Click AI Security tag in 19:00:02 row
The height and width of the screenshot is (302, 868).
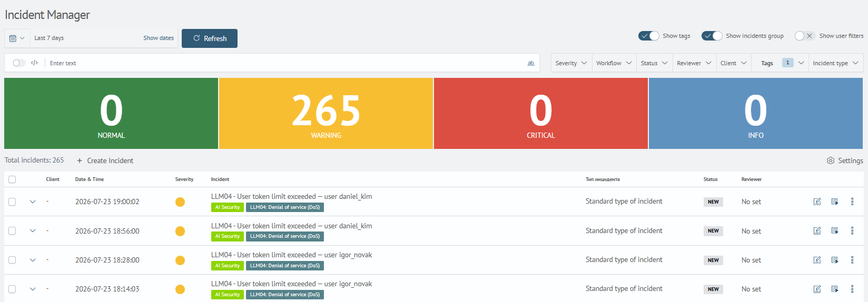coord(228,207)
